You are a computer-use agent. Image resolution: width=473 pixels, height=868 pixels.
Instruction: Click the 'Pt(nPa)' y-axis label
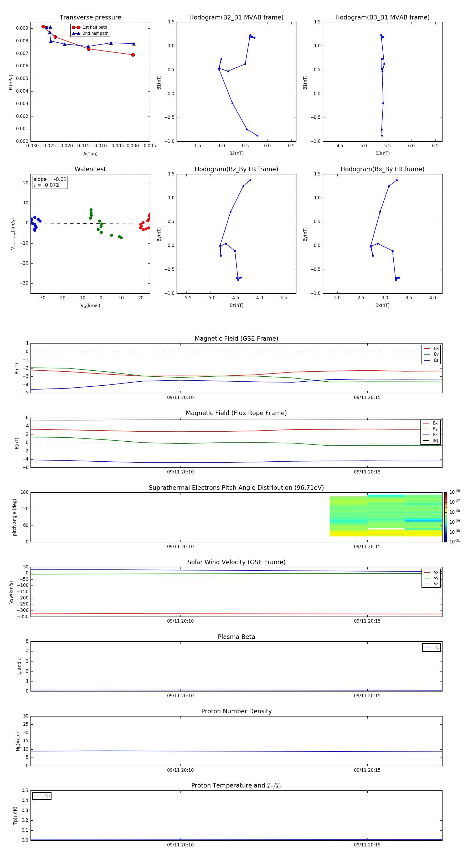click(x=11, y=82)
